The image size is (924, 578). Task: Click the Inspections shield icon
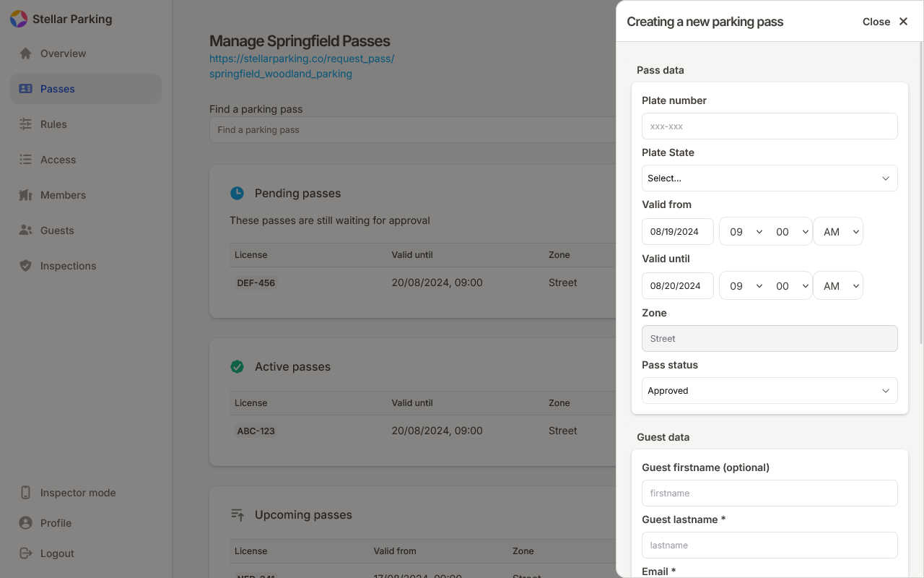tap(26, 266)
